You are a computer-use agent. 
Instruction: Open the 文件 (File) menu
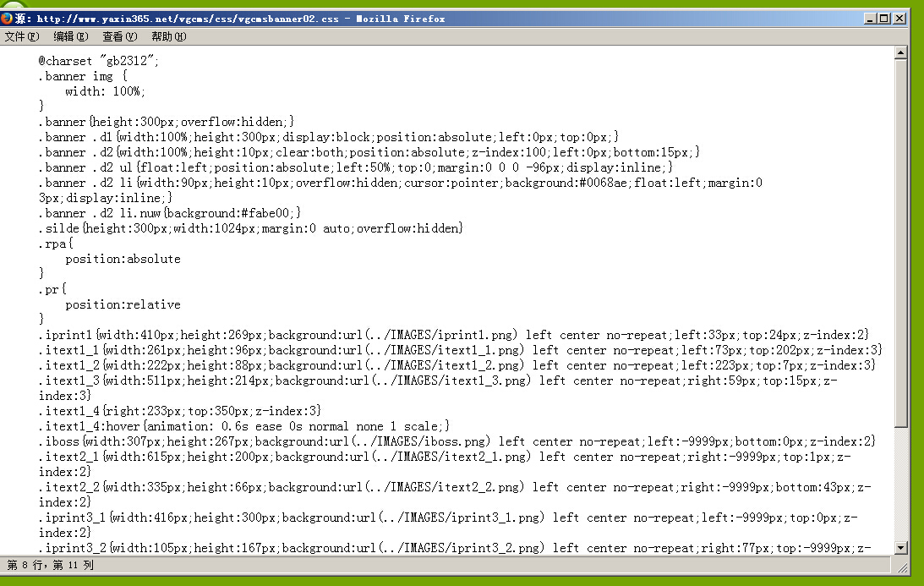pyautogui.click(x=22, y=36)
